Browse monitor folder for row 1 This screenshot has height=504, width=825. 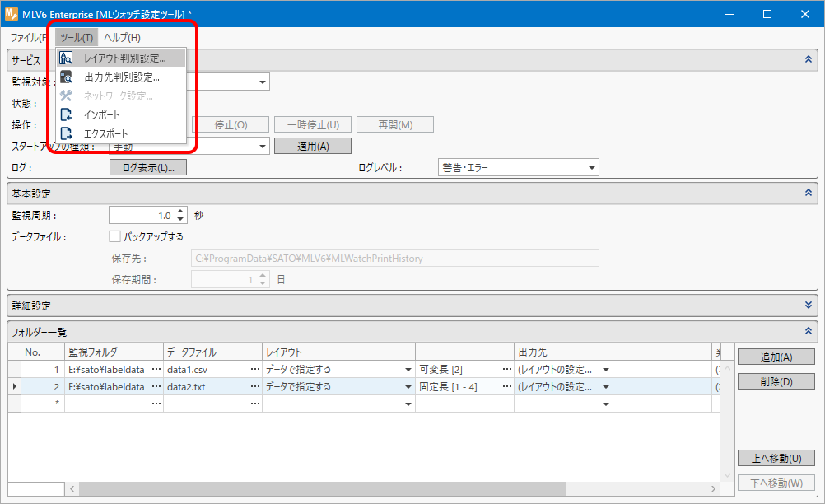click(x=156, y=370)
